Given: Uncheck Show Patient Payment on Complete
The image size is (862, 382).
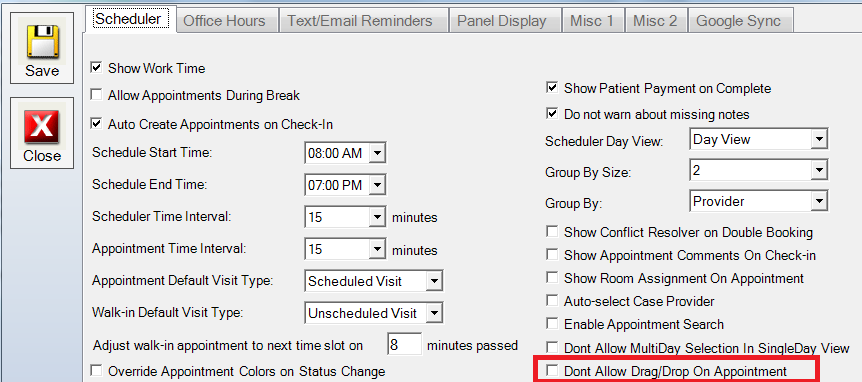Looking at the screenshot, I should pyautogui.click(x=552, y=88).
